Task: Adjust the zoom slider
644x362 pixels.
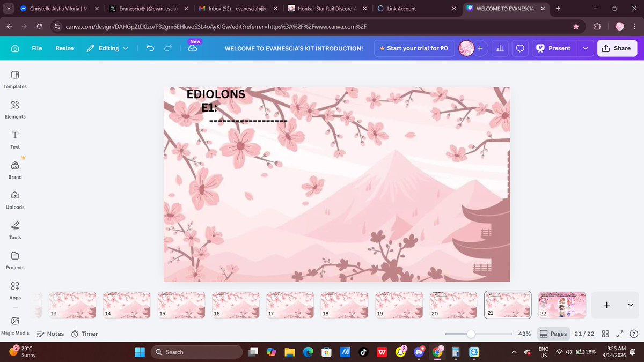Action: (x=471, y=334)
